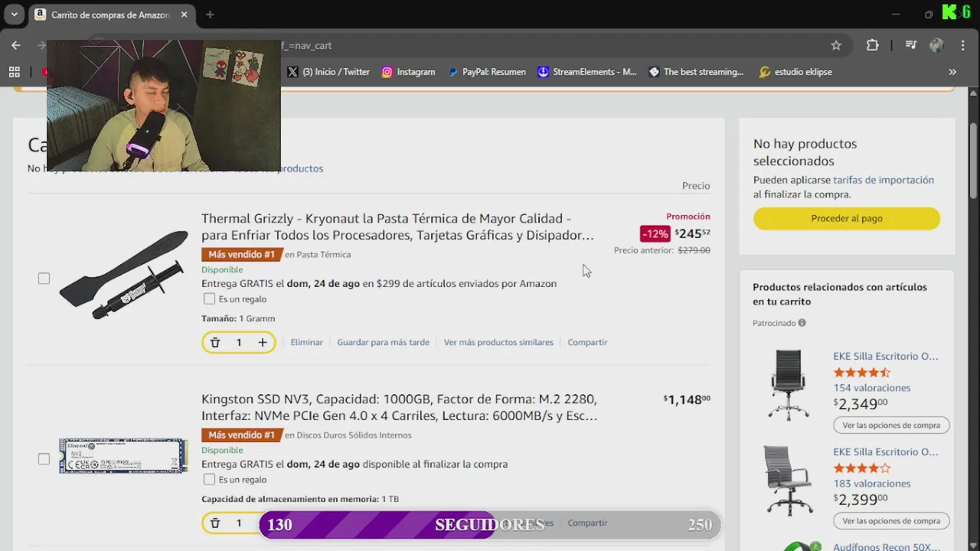This screenshot has height=551, width=980.
Task: Ver las opciones de compra for $2,349 chair
Action: click(891, 425)
